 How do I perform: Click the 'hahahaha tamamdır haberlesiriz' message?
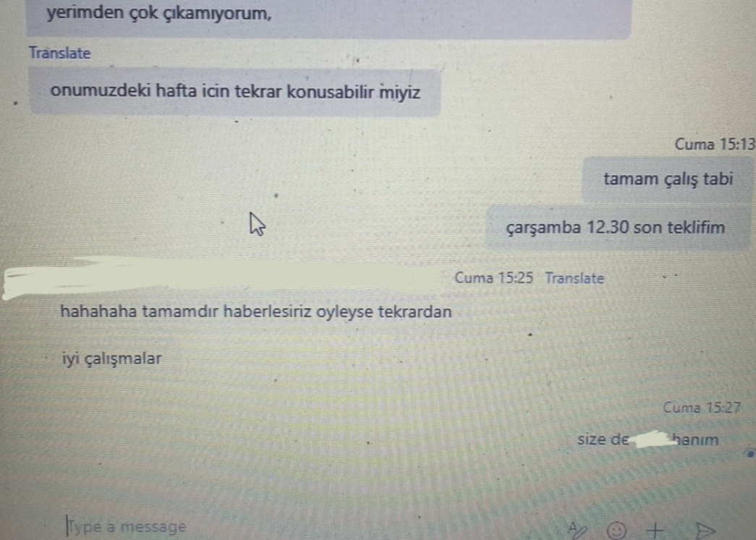click(x=256, y=312)
